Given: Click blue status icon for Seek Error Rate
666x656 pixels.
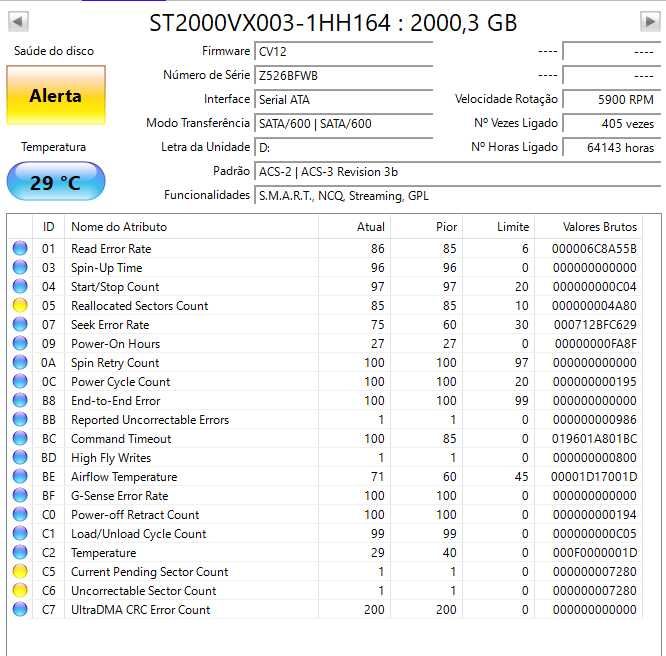Looking at the screenshot, I should point(20,324).
